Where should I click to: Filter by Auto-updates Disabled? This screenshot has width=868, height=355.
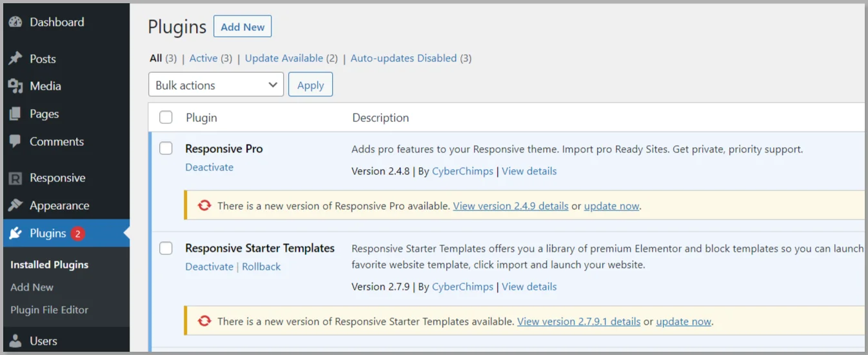[404, 58]
